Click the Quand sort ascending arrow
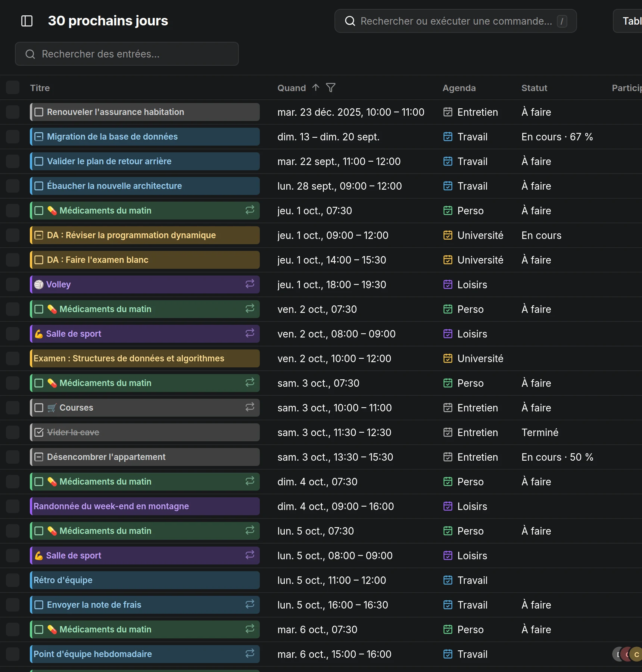 pyautogui.click(x=316, y=88)
